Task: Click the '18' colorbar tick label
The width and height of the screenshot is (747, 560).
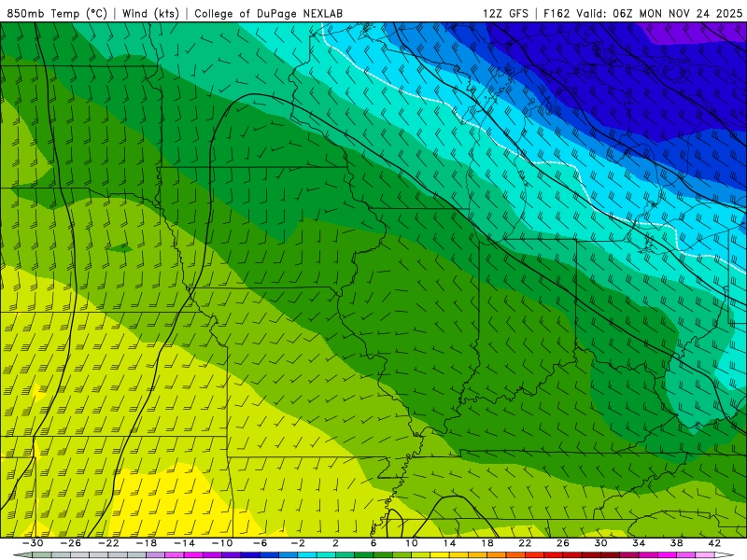Action: [487, 543]
